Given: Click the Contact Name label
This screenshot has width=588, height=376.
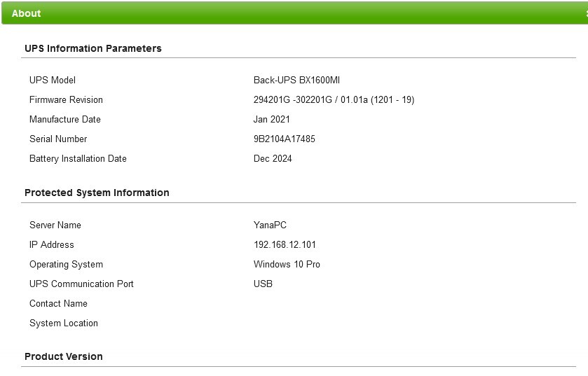Looking at the screenshot, I should click(58, 304).
